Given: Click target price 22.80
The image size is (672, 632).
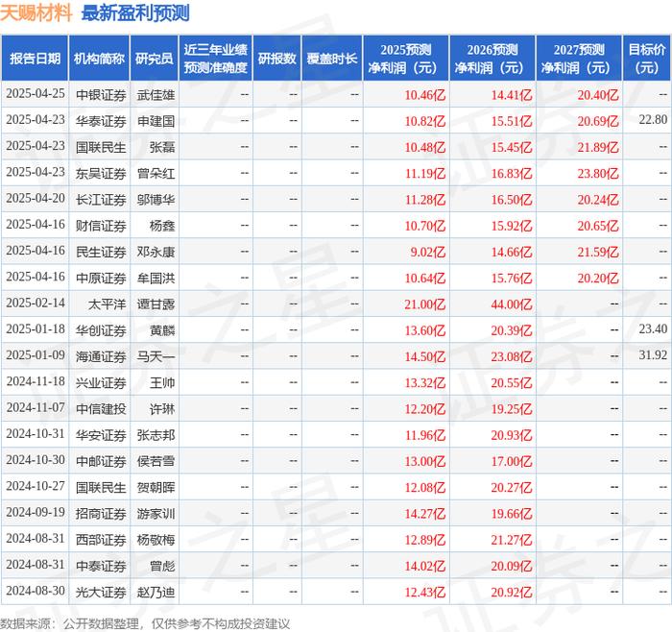Looking at the screenshot, I should click(x=653, y=120).
